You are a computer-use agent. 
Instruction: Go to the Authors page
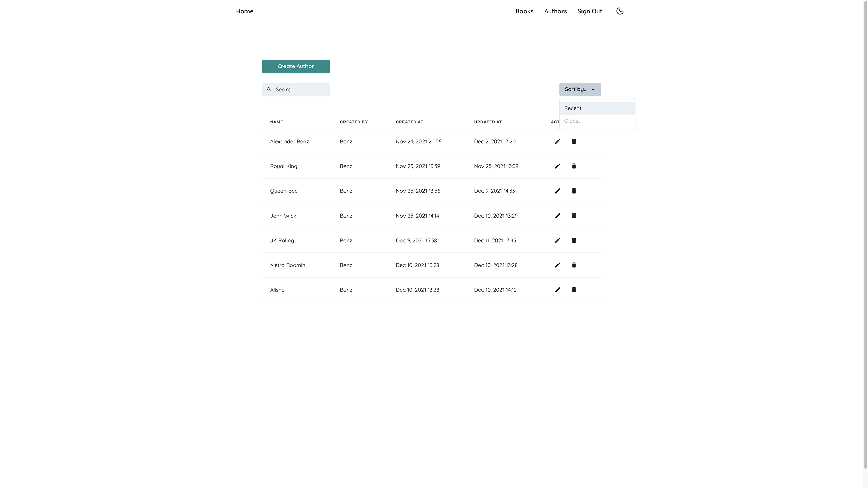point(555,11)
